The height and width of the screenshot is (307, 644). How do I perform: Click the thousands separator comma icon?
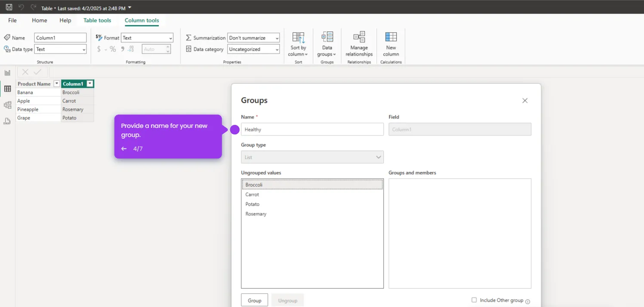pyautogui.click(x=123, y=49)
